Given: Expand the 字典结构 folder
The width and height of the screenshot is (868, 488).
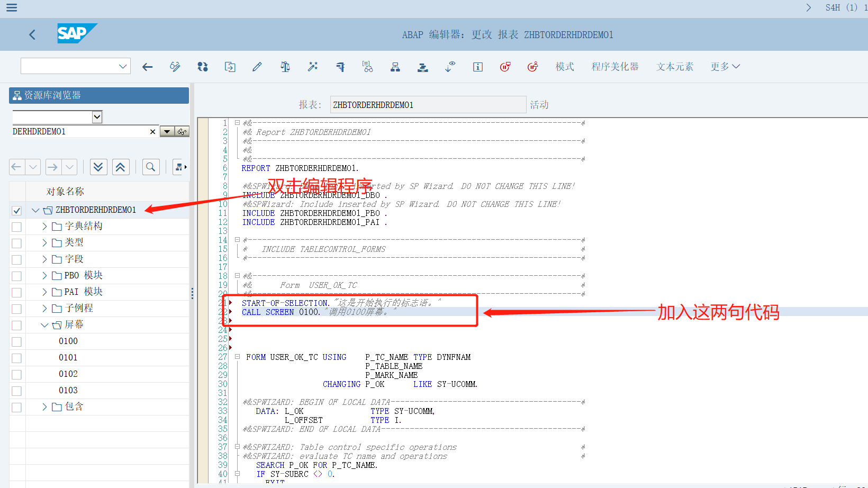Looking at the screenshot, I should (x=44, y=227).
